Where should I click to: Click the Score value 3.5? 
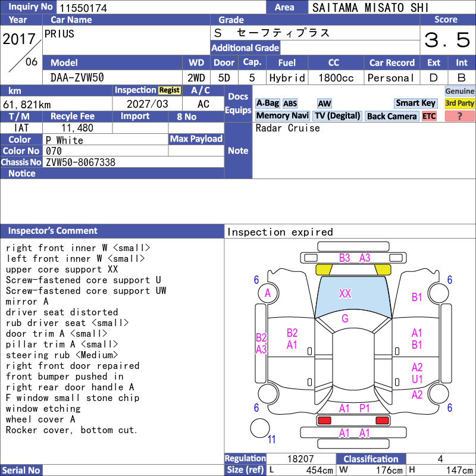pyautogui.click(x=447, y=40)
